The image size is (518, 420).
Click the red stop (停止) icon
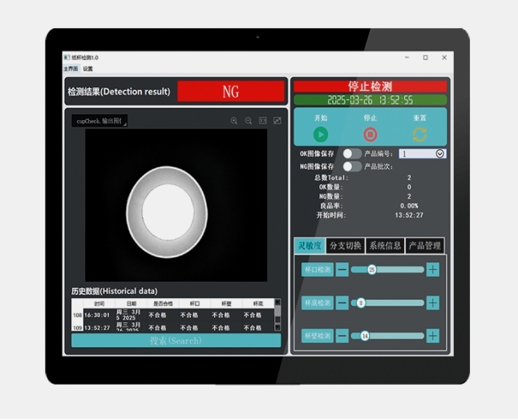(x=370, y=135)
